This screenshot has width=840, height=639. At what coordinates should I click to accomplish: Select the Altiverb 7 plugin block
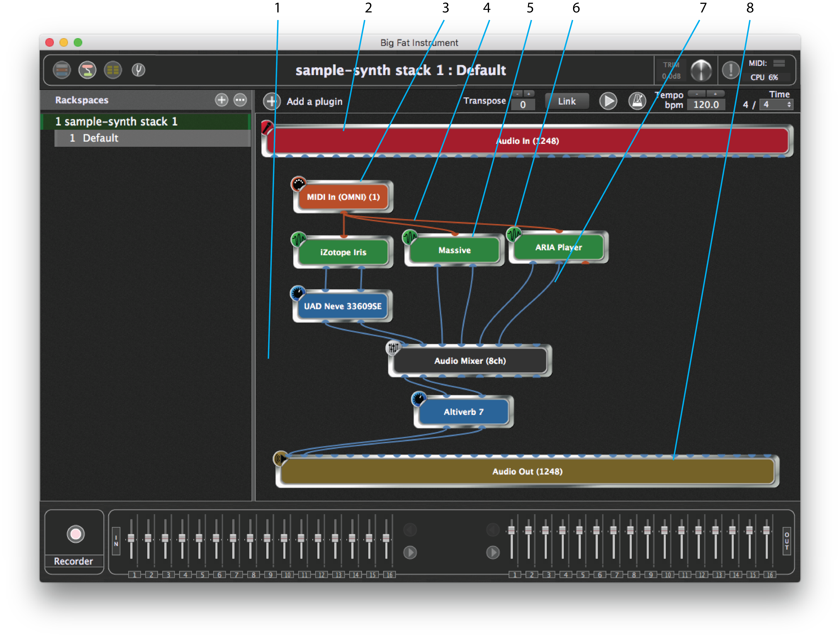464,412
